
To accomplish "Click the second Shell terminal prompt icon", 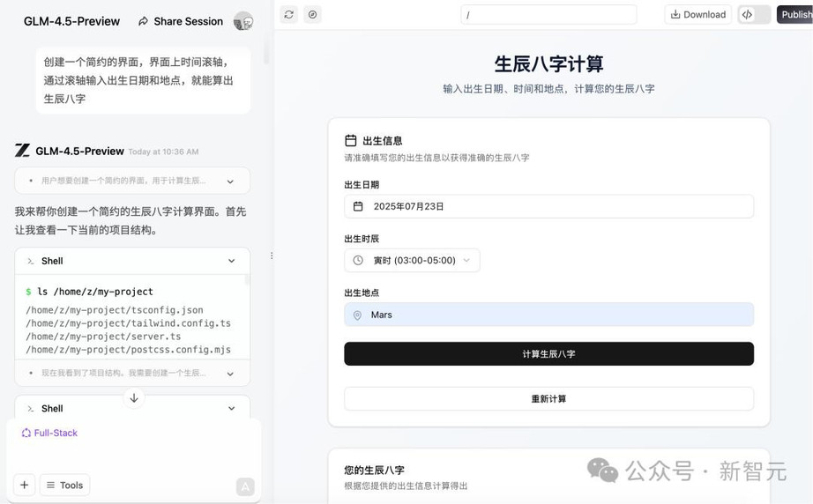I will pyautogui.click(x=31, y=409).
